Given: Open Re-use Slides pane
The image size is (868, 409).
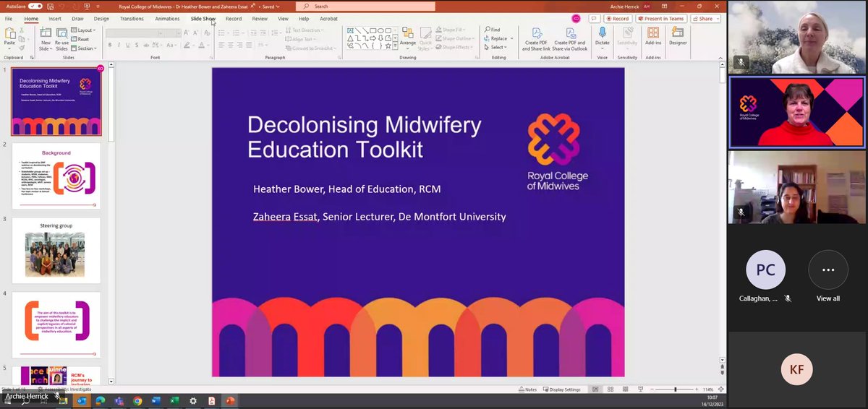Looking at the screenshot, I should 62,39.
